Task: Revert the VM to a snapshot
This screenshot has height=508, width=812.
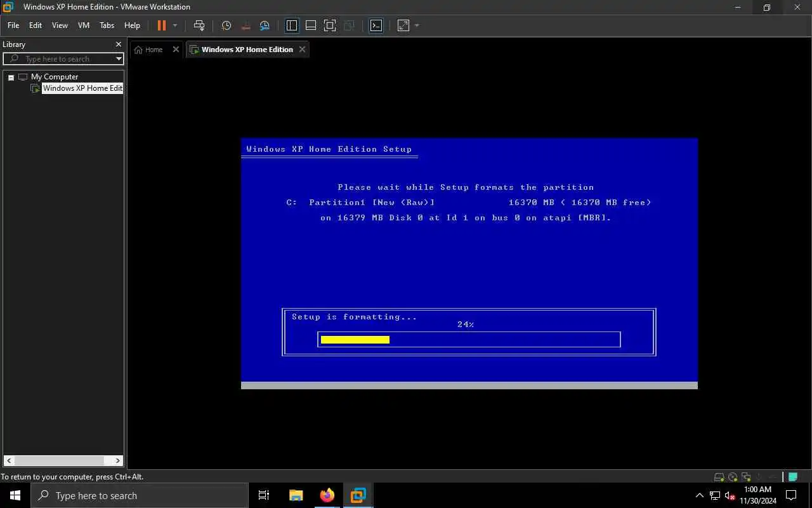Action: coord(246,25)
